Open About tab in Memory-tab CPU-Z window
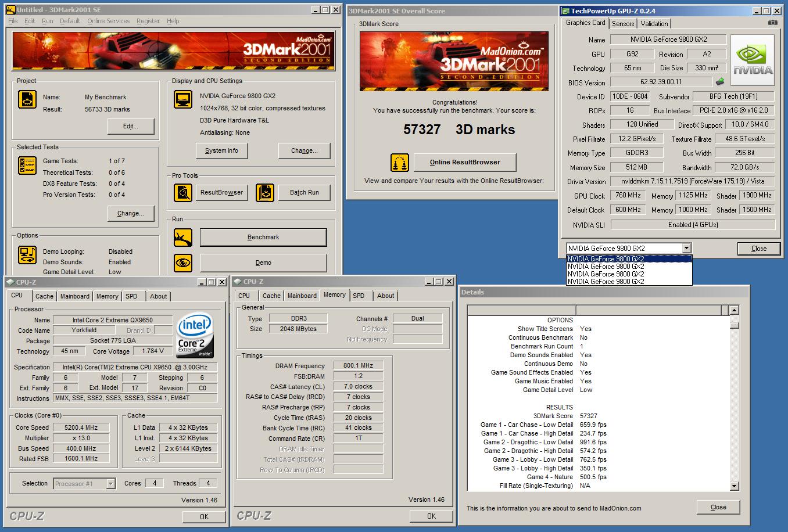 coord(385,296)
